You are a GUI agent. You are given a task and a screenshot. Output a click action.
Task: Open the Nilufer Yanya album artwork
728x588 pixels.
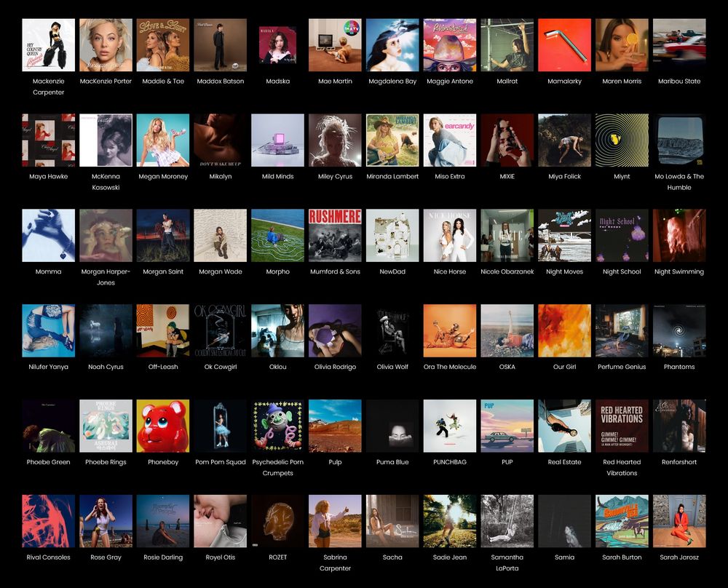[48, 330]
